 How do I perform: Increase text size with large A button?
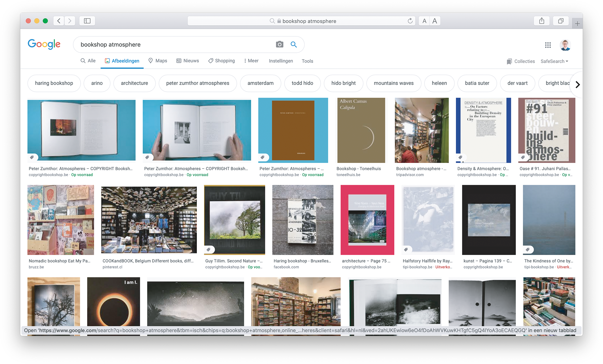[x=435, y=21]
